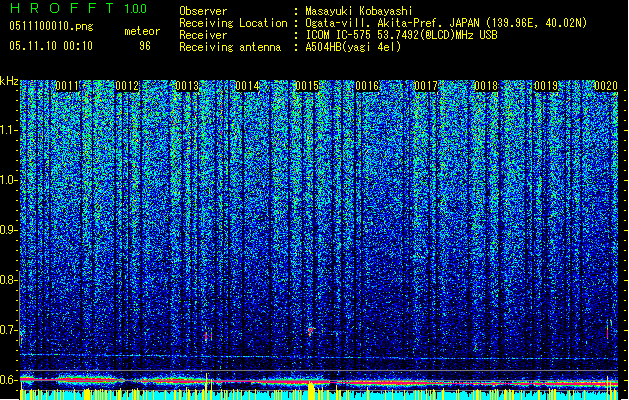This screenshot has width=629, height=400.
Task: Click date stamp 05.11.10 00:10
Action: (51, 46)
